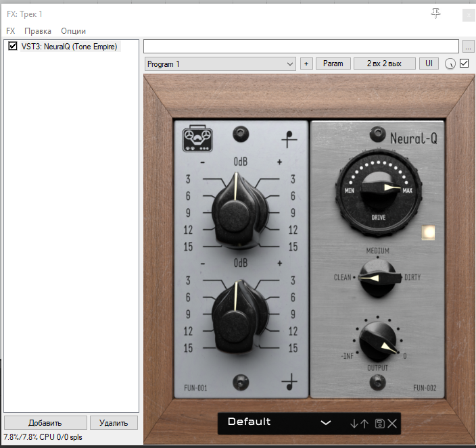Pin the FX window with pushpin icon
The width and height of the screenshot is (476, 448).
pos(435,14)
